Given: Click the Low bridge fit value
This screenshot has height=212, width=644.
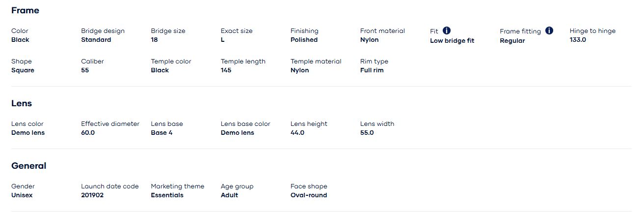Looking at the screenshot, I should [x=452, y=41].
